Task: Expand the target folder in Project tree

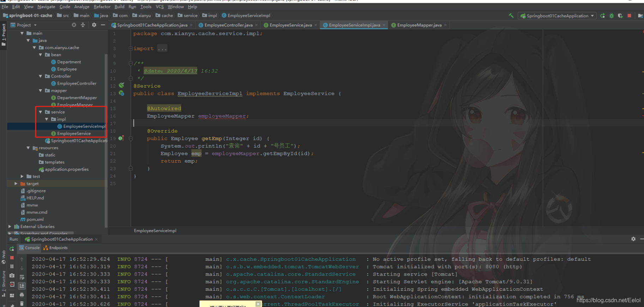Action: coord(16,184)
